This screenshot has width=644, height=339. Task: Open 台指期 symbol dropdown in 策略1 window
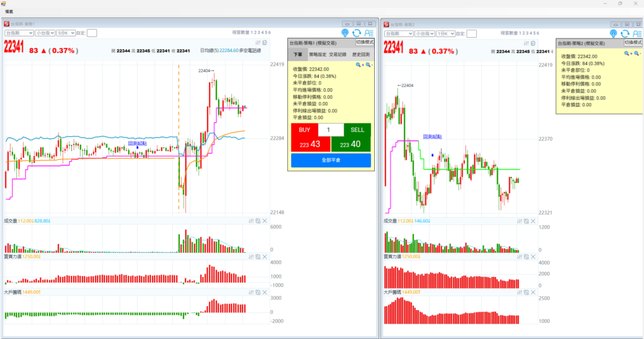coord(19,33)
